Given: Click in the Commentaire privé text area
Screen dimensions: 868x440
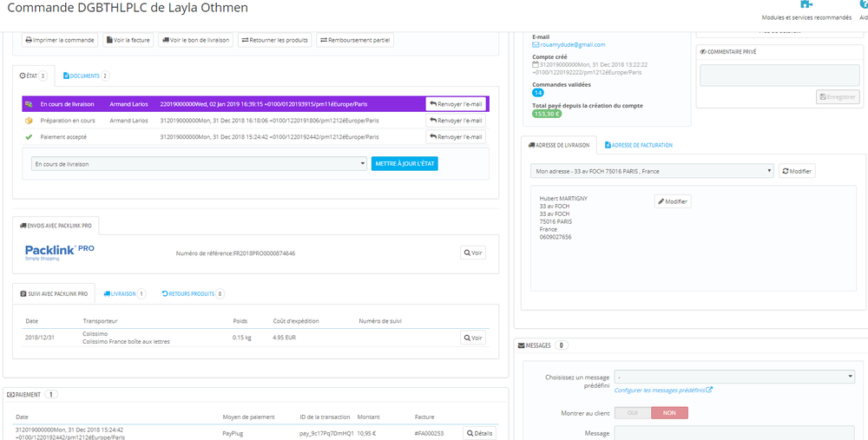Looking at the screenshot, I should [779, 76].
